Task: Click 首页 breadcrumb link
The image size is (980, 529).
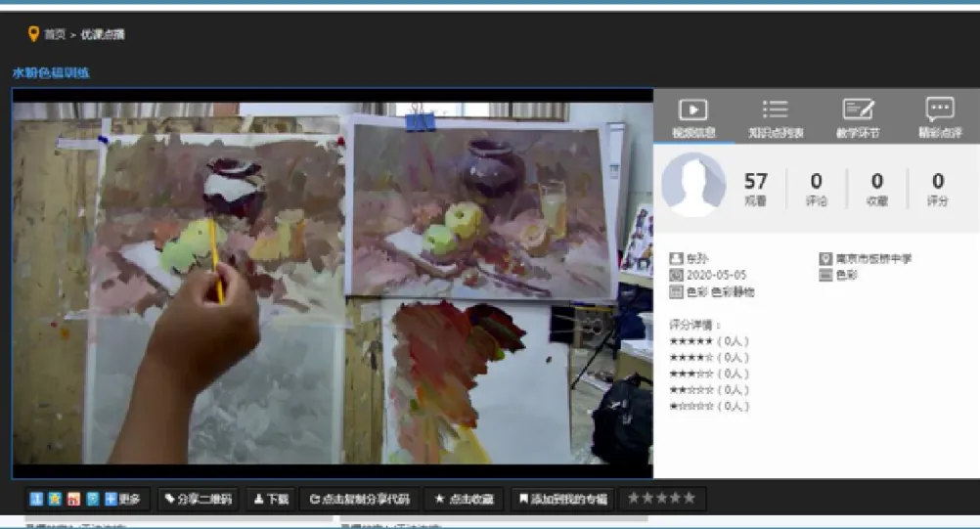Action: point(55,34)
